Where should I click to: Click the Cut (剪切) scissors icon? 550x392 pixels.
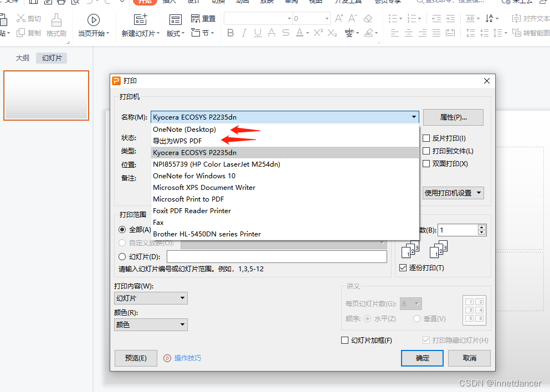(x=21, y=18)
